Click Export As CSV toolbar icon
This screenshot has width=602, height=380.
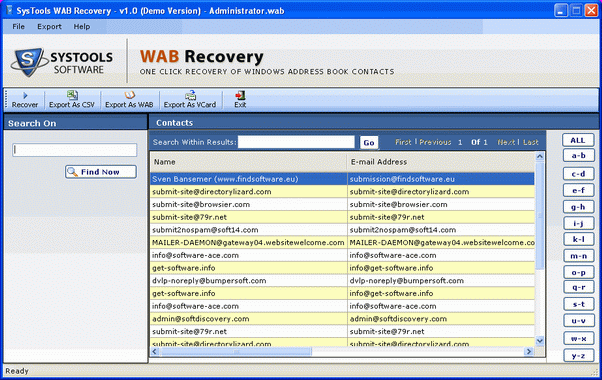point(72,100)
